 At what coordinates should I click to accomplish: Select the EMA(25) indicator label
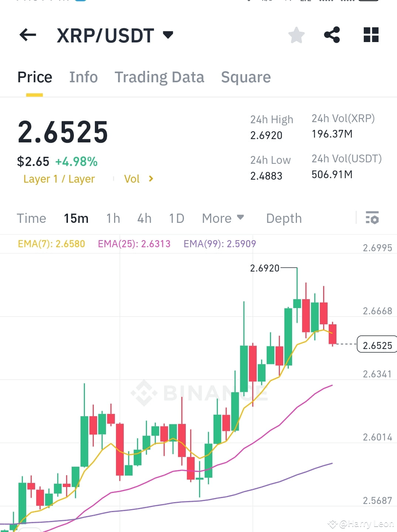[134, 243]
